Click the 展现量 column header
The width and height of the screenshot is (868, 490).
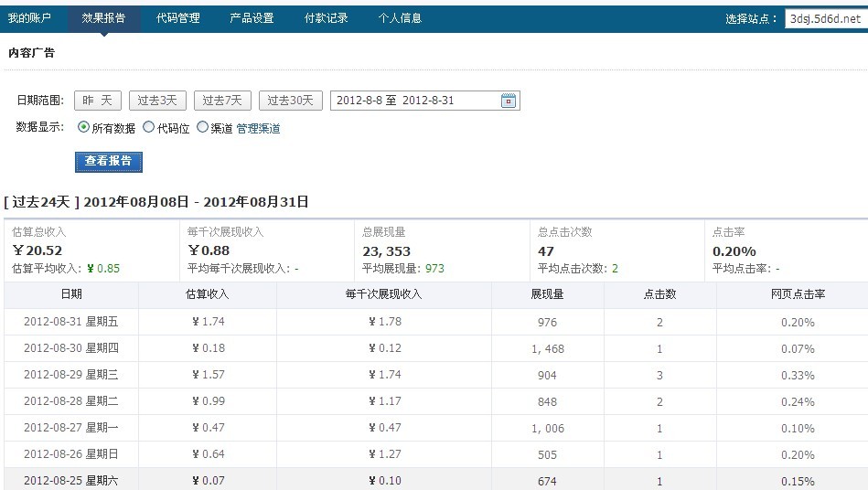pyautogui.click(x=547, y=294)
